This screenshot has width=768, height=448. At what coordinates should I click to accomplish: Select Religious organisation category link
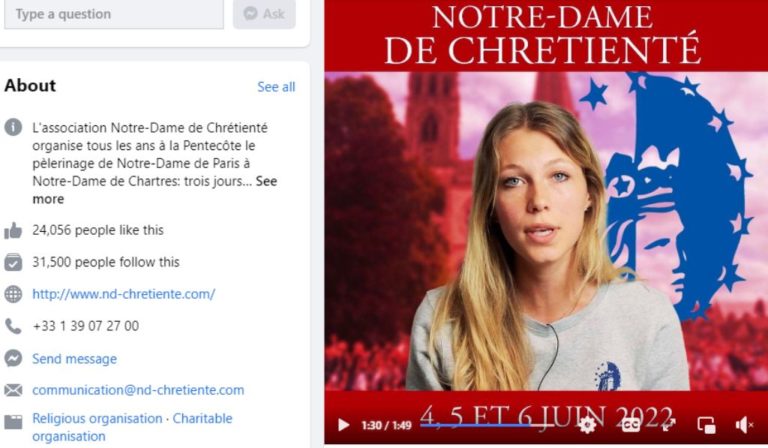tap(97, 419)
